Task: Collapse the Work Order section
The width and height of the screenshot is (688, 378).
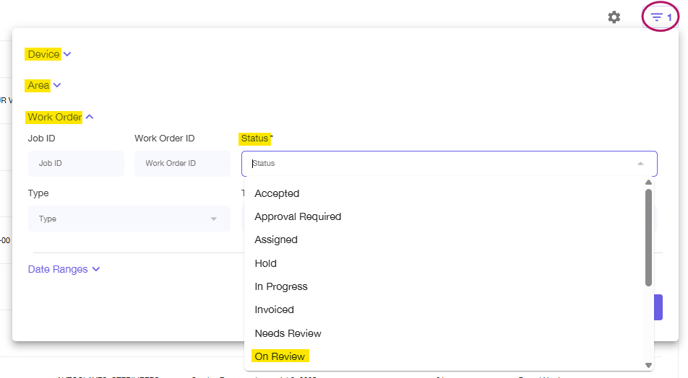Action: [60, 117]
